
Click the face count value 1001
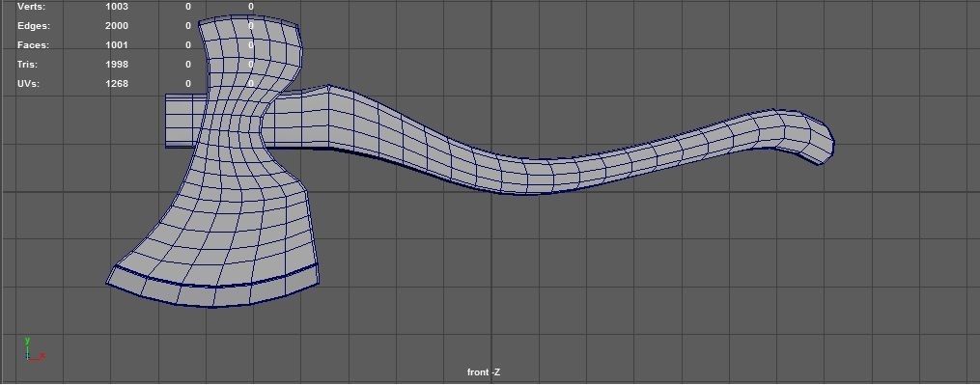[117, 45]
